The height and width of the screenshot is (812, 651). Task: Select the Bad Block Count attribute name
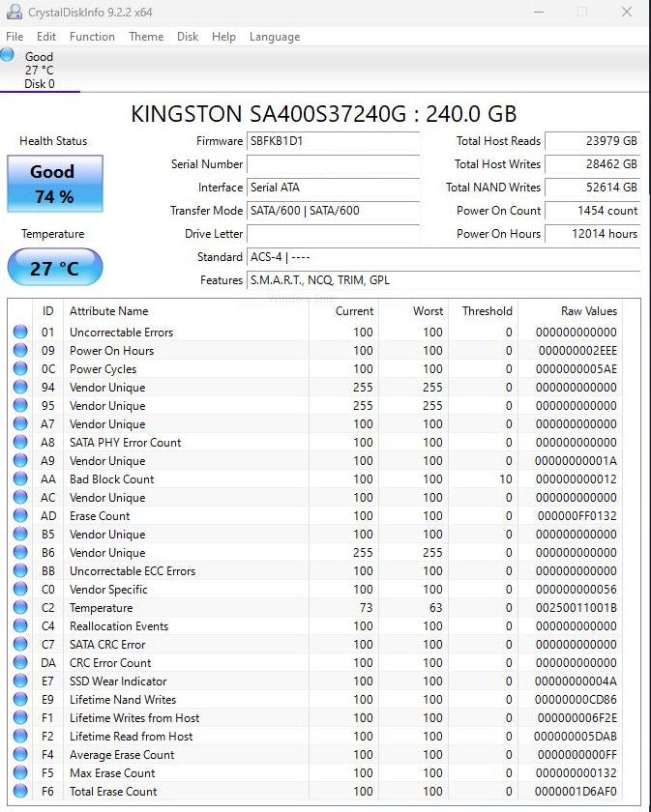[112, 479]
